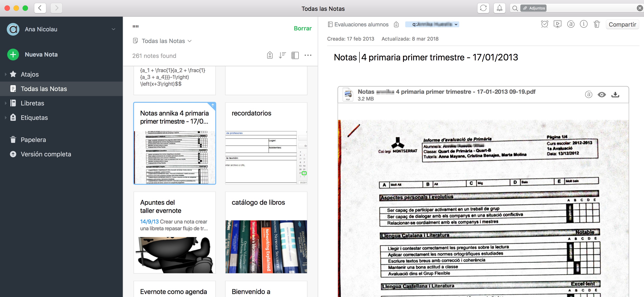The height and width of the screenshot is (297, 644).
Task: Go forward with the right arrow button
Action: (x=56, y=8)
